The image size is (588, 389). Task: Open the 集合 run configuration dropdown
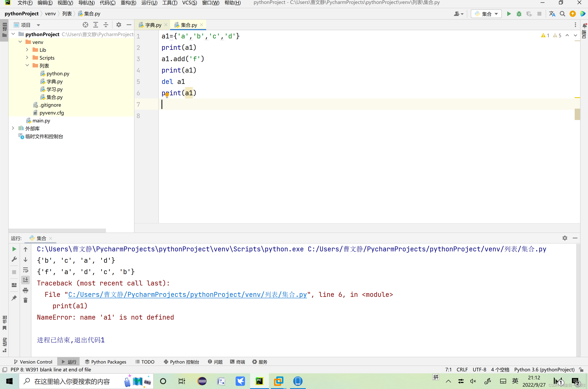[486, 14]
